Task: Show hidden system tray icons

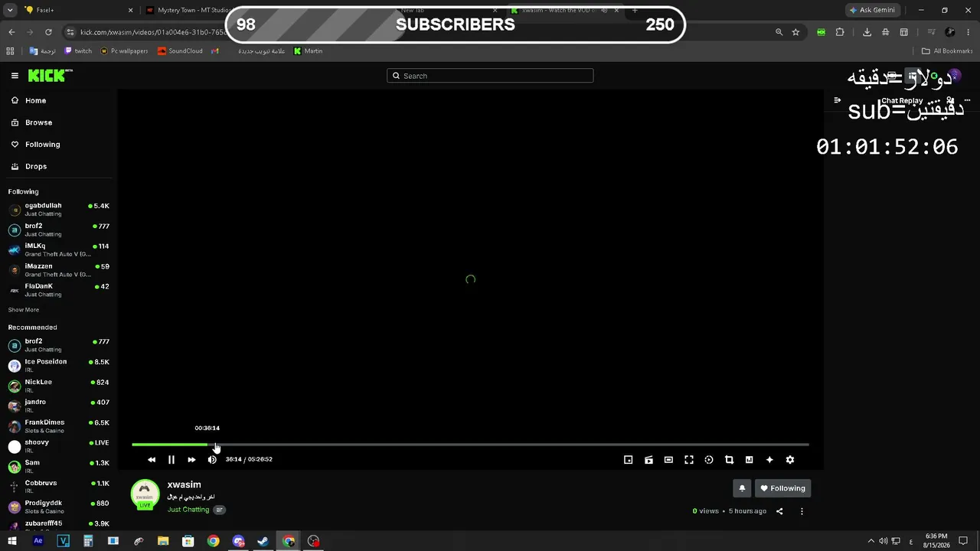Action: [871, 541]
